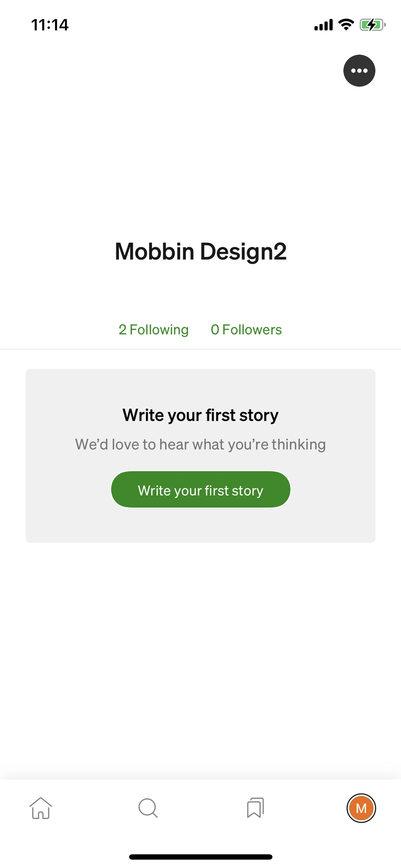The height and width of the screenshot is (868, 401).
Task: Open the Bookmarks reading list tab
Action: click(x=255, y=808)
